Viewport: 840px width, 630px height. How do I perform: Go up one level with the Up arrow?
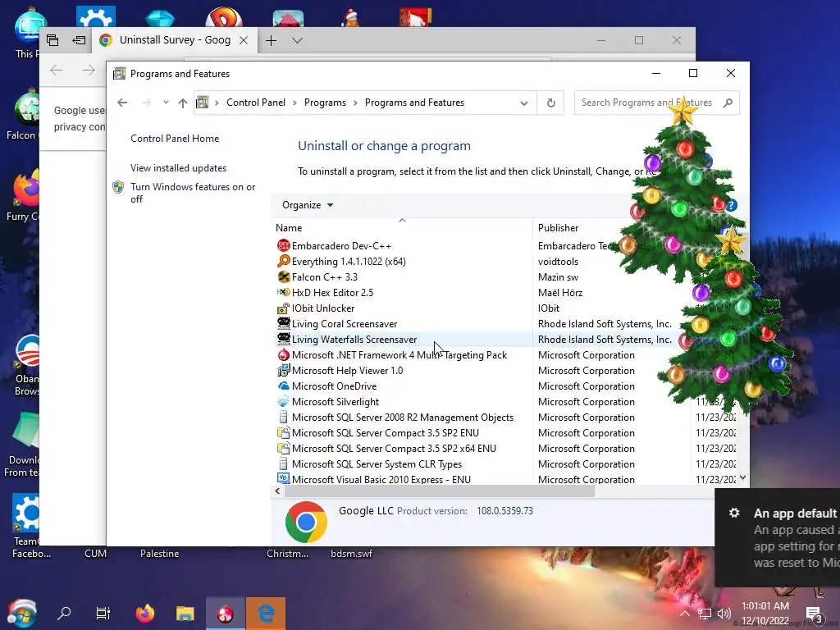pyautogui.click(x=183, y=103)
